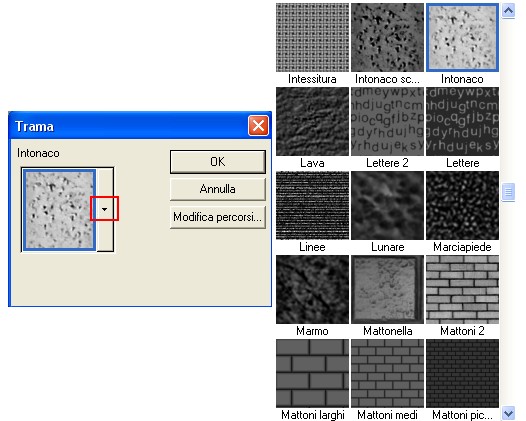Screen dimensions: 526x421
Task: Click the scrollbar up arrow
Action: point(509,11)
